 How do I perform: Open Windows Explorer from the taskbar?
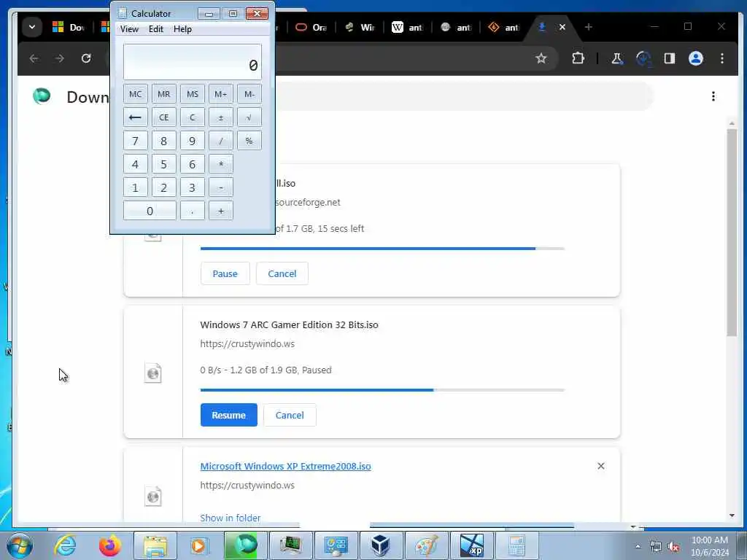click(155, 545)
